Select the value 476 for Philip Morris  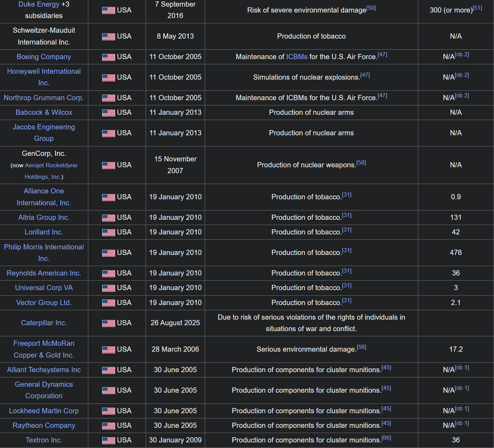456,253
